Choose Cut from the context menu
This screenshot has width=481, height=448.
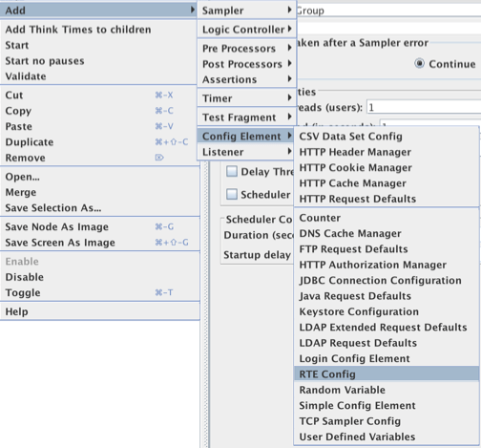[98, 96]
